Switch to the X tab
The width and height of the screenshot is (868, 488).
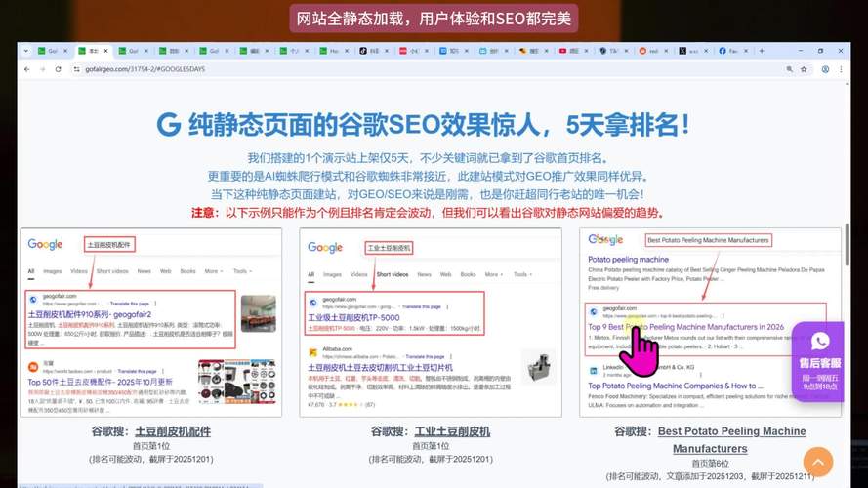pyautogui.click(x=688, y=51)
